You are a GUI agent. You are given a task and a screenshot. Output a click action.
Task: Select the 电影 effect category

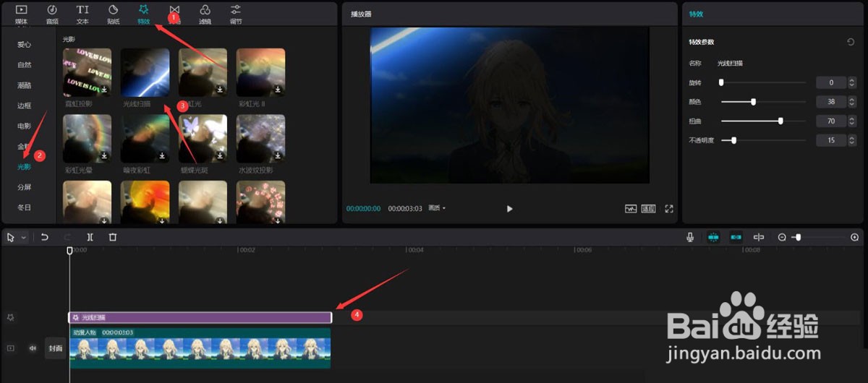(25, 126)
